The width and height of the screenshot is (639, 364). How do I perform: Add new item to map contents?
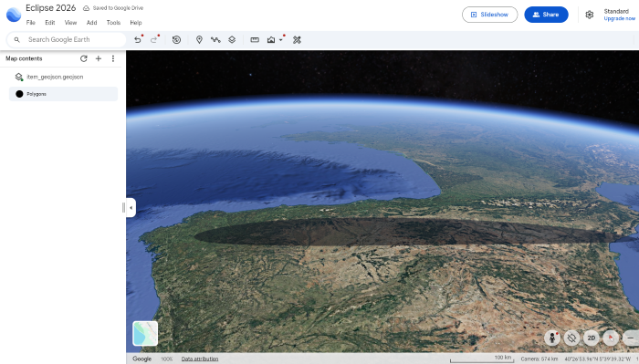(99, 58)
